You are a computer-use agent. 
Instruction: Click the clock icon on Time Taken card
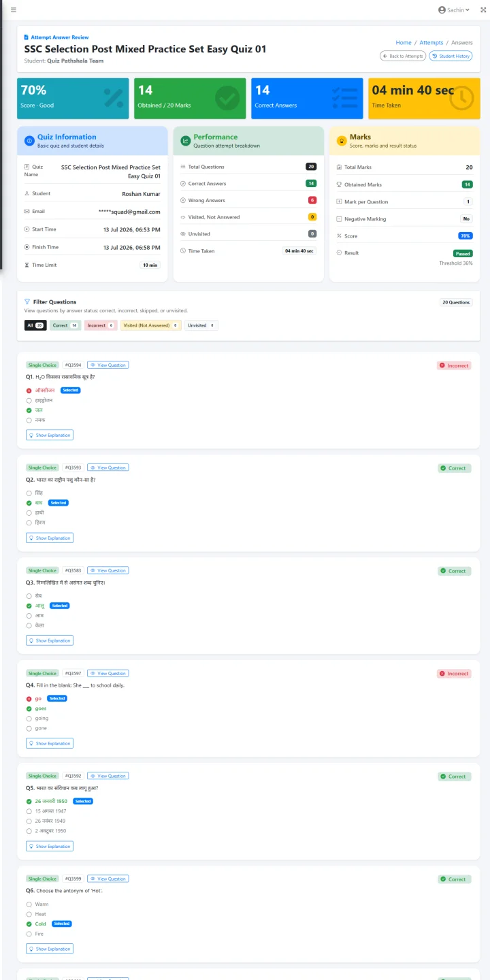coord(461,98)
